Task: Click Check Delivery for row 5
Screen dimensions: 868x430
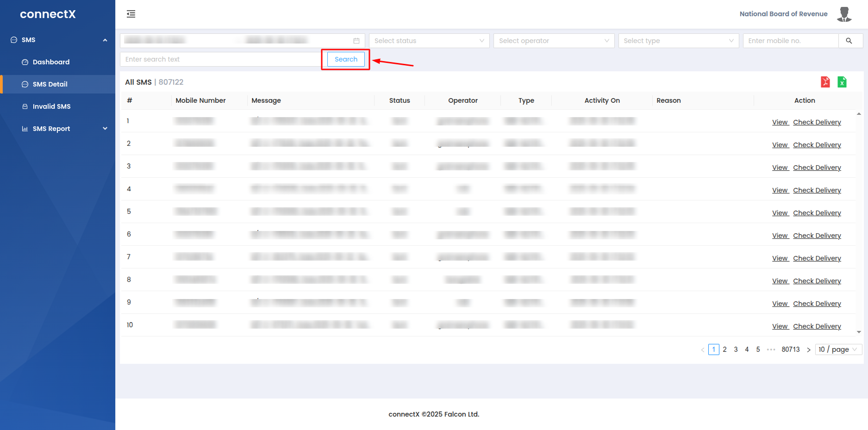Action: [817, 213]
